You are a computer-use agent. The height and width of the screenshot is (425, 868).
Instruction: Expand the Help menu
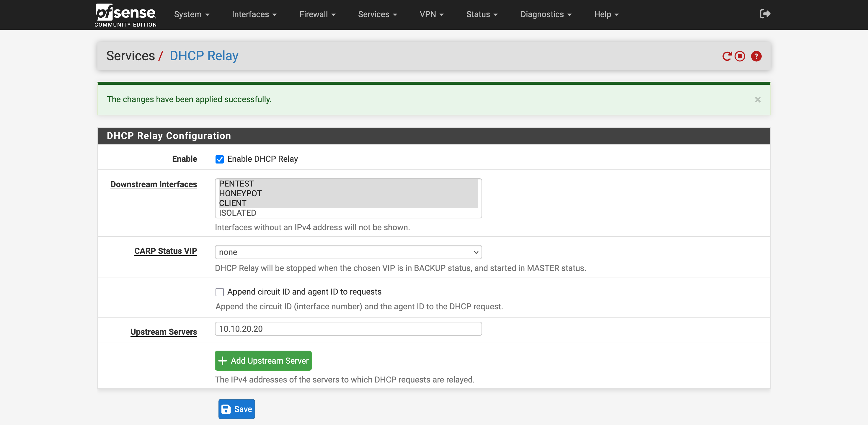[606, 14]
